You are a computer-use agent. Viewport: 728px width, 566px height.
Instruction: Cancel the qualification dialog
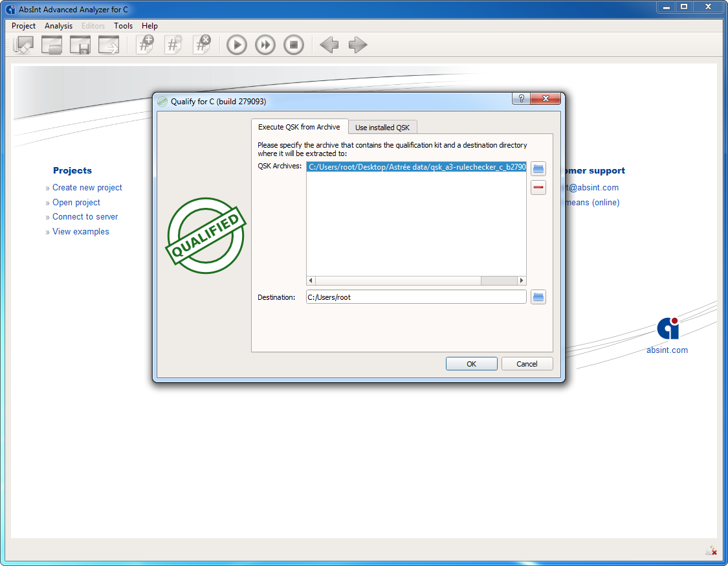(527, 364)
